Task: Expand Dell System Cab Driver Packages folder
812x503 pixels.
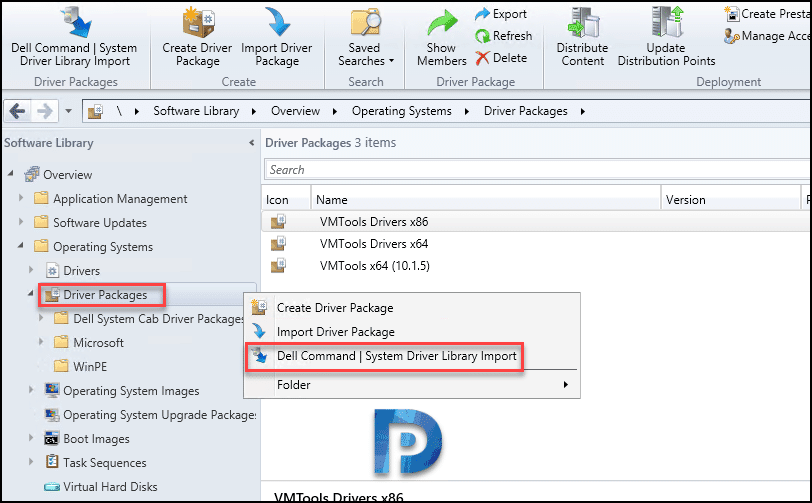Action: (41, 318)
